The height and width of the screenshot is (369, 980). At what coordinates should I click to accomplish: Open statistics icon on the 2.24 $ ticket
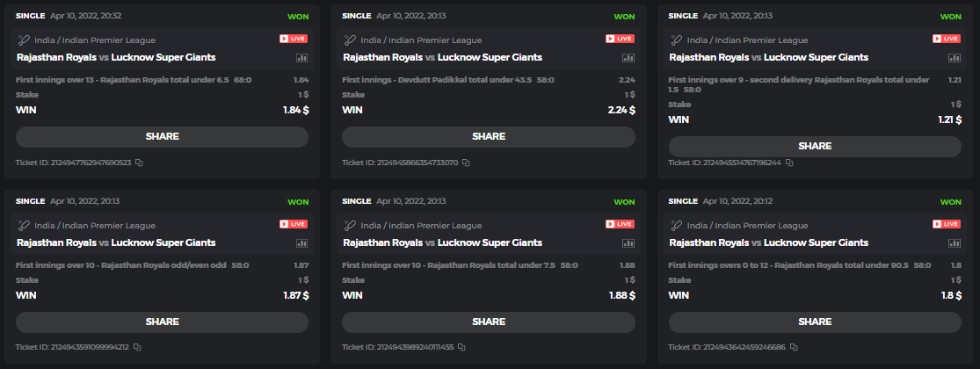[628, 58]
